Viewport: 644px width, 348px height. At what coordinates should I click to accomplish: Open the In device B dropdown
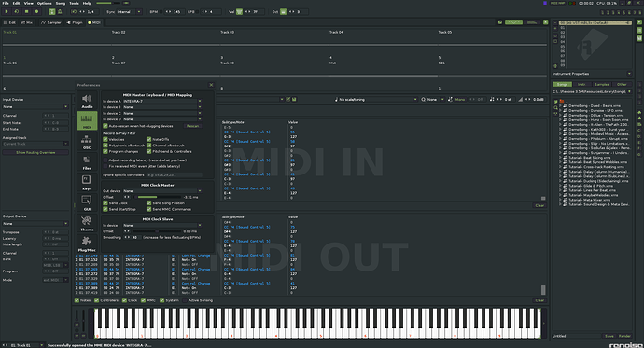coord(162,107)
